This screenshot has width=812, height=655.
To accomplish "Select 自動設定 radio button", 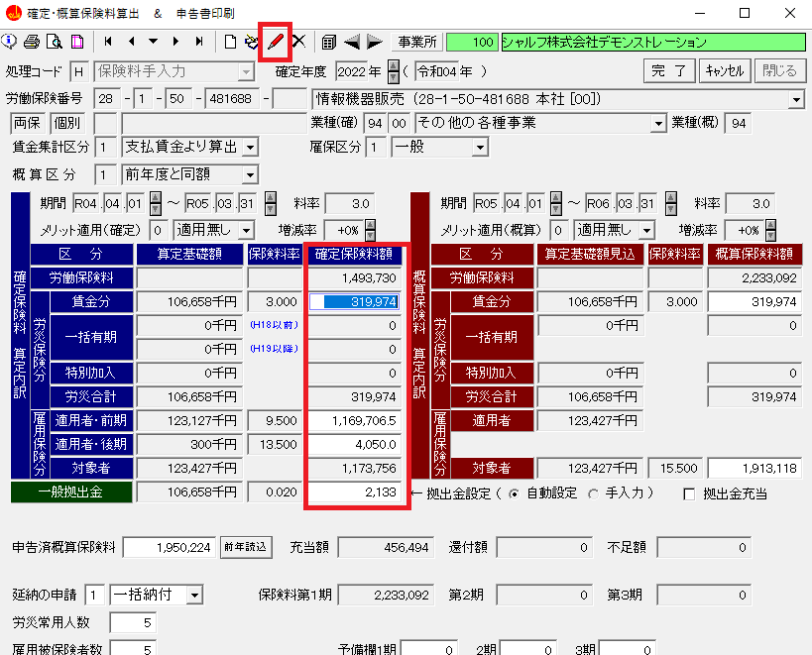I will [x=514, y=493].
